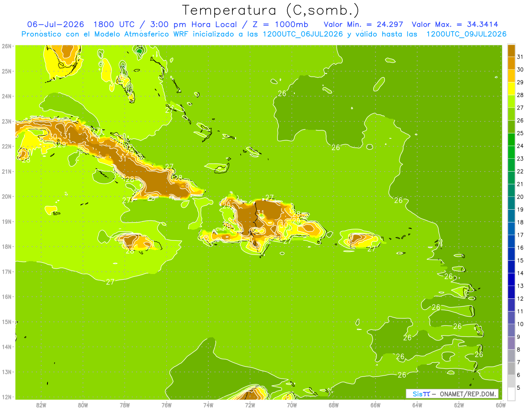Click the '1200UTC_09JUL2026' valid-until time
The image size is (532, 411).
pyautogui.click(x=466, y=34)
